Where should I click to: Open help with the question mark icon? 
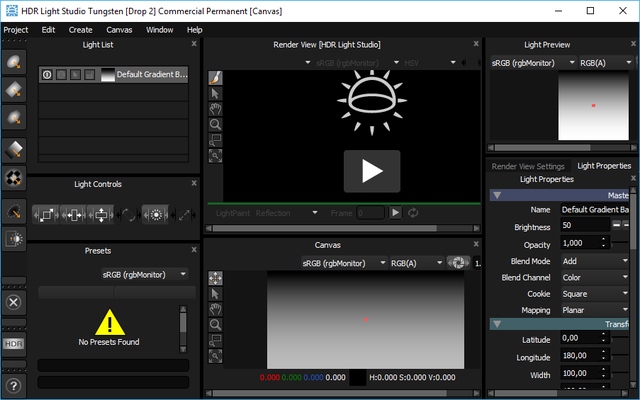point(13,384)
